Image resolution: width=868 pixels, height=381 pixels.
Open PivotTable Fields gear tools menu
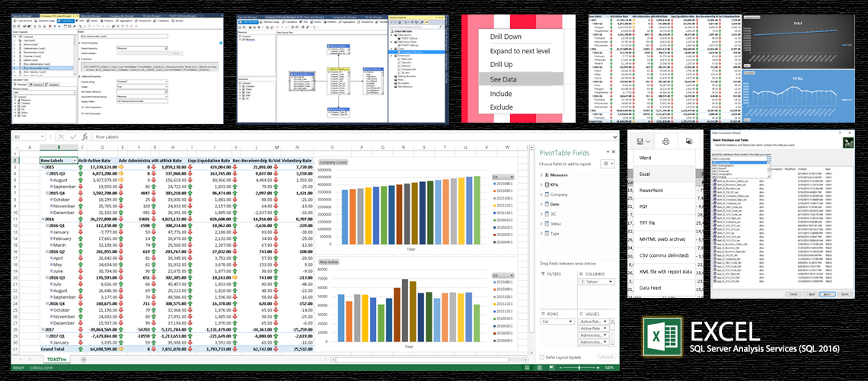click(x=608, y=164)
